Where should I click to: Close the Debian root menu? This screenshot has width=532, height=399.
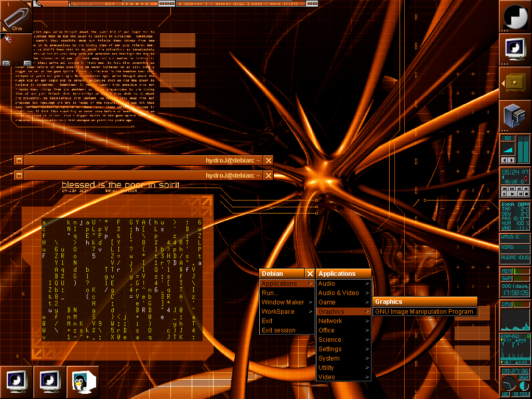[310, 274]
